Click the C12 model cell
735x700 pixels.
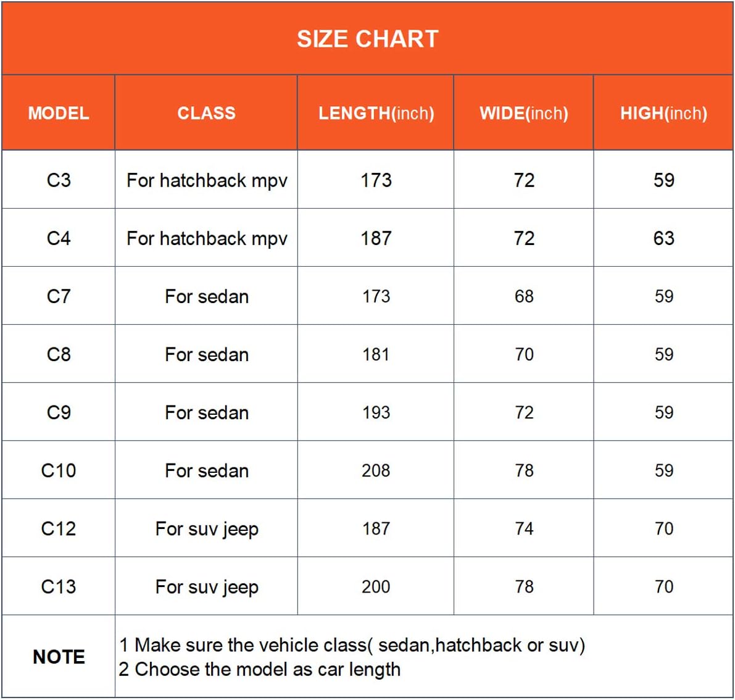[x=59, y=528]
